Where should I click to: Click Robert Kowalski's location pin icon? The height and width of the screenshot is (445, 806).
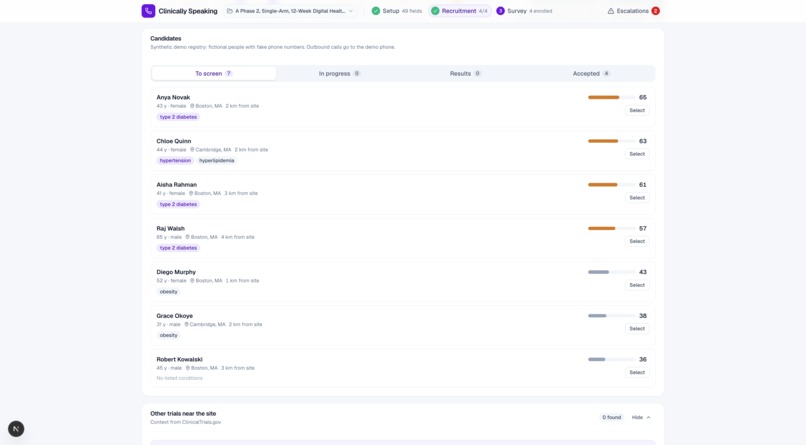point(188,368)
